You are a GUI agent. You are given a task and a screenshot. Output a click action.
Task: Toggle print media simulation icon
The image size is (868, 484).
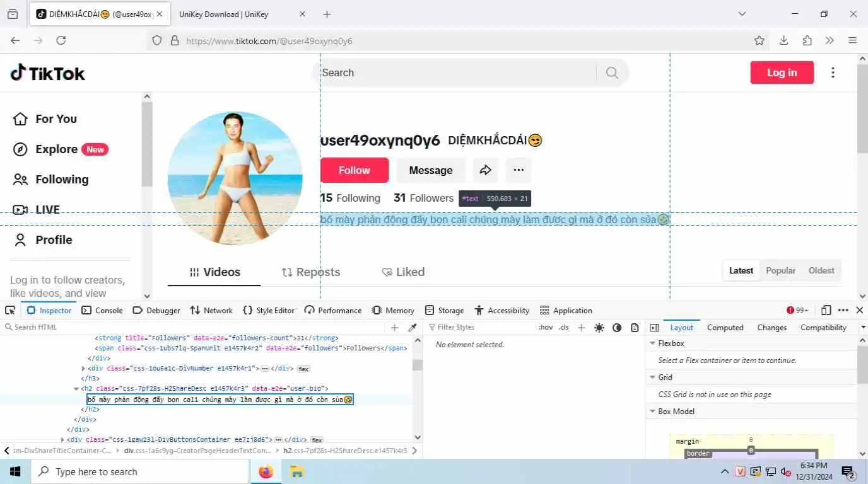[x=635, y=327]
